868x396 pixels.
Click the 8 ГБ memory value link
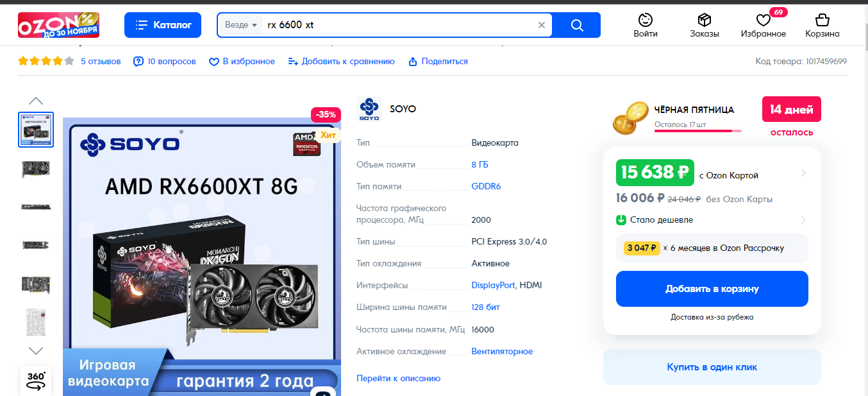(480, 165)
